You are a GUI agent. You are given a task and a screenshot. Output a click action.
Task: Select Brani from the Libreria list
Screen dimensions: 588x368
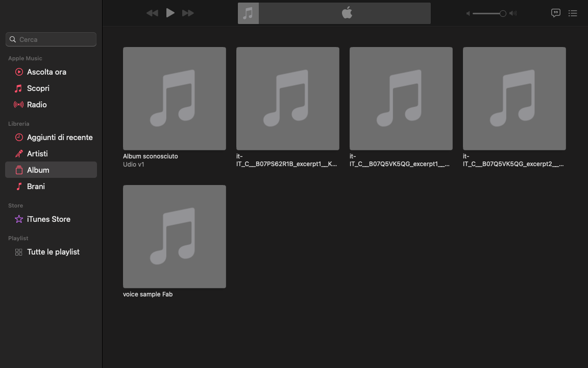coord(36,186)
